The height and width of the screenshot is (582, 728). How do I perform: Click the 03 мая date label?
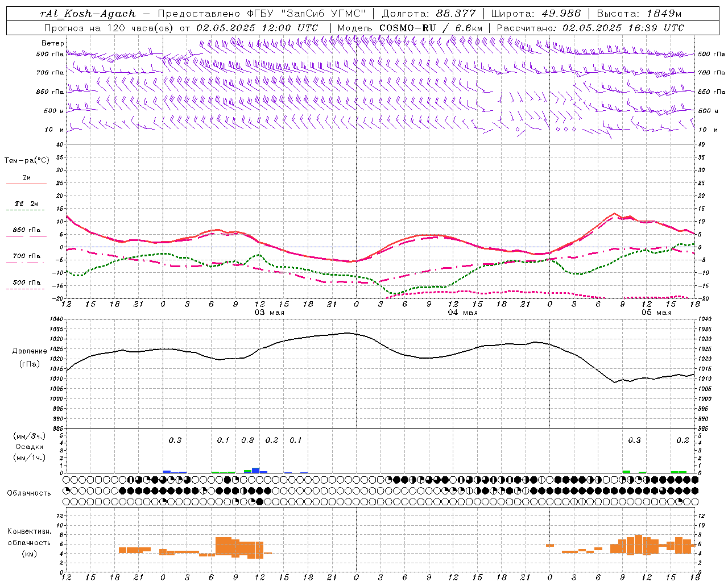tap(269, 313)
